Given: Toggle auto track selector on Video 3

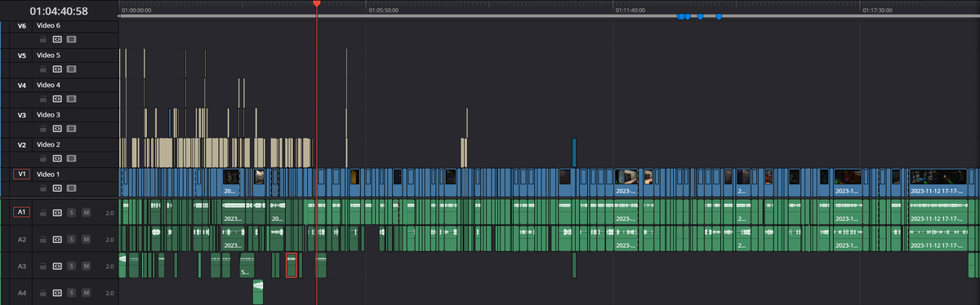Looking at the screenshot, I should click(x=57, y=128).
